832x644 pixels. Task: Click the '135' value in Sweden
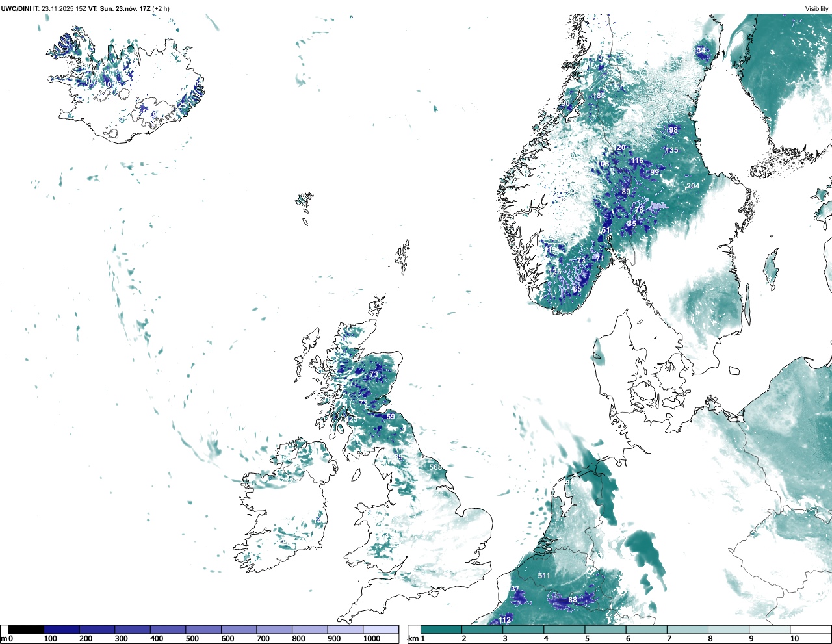coord(671,150)
